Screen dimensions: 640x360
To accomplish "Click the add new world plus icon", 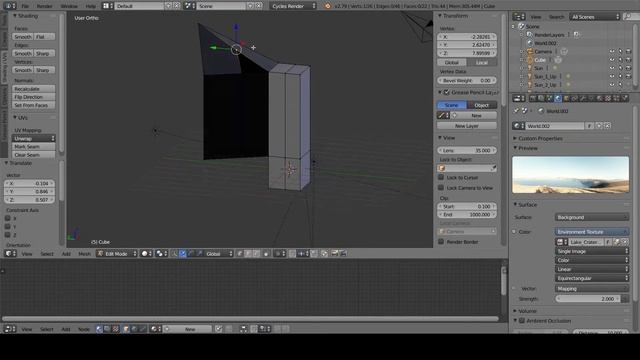I will pyautogui.click(x=599, y=126).
